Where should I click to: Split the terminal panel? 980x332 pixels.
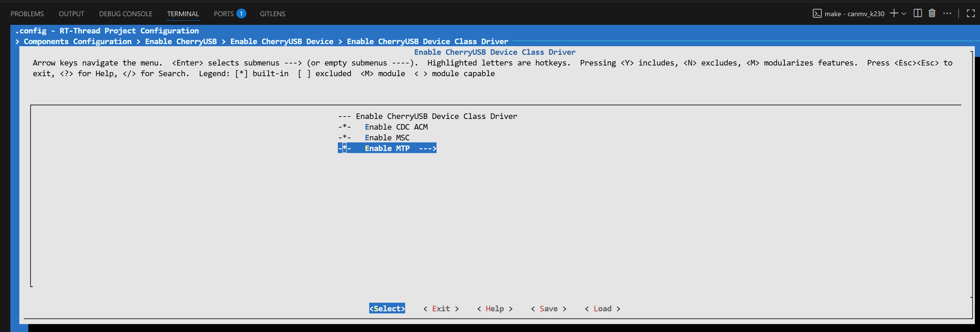pyautogui.click(x=918, y=13)
